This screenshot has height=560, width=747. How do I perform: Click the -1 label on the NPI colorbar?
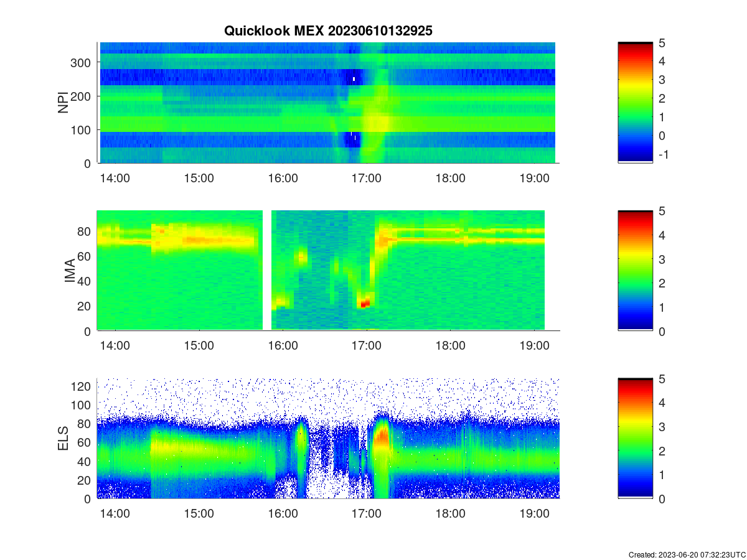663,155
